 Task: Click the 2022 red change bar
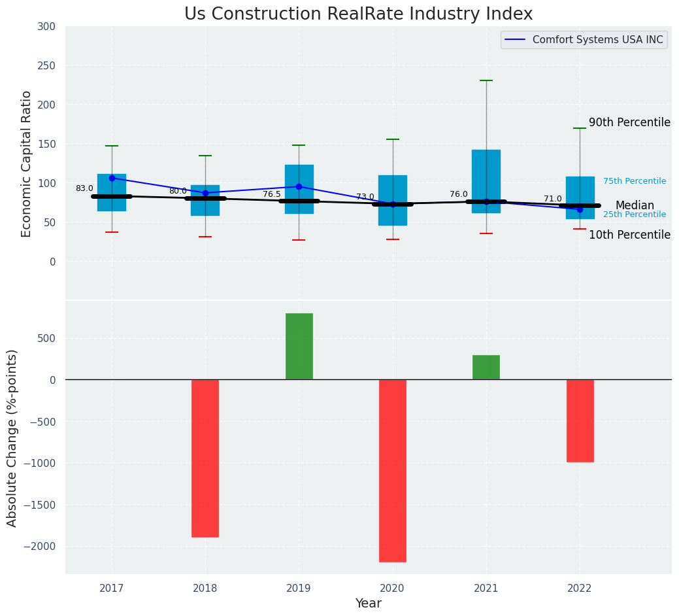tap(580, 421)
